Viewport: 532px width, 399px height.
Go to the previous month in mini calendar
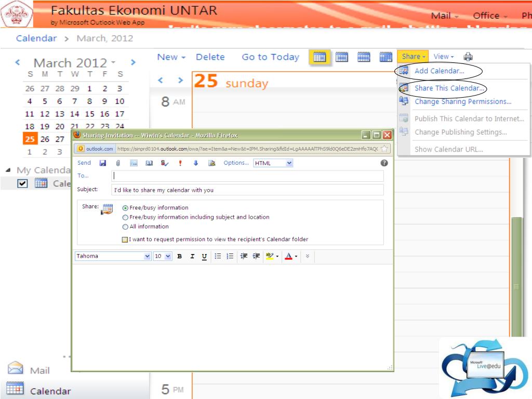point(18,62)
